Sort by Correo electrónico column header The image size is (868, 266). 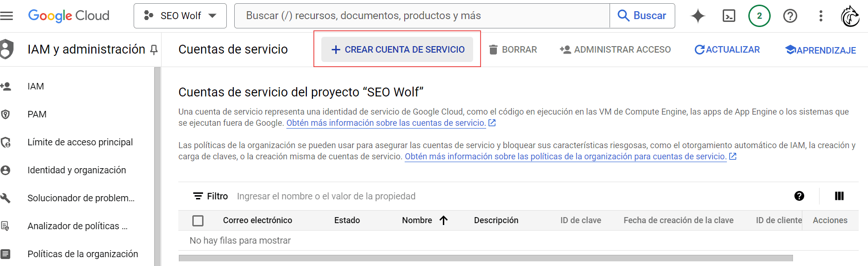pyautogui.click(x=258, y=220)
